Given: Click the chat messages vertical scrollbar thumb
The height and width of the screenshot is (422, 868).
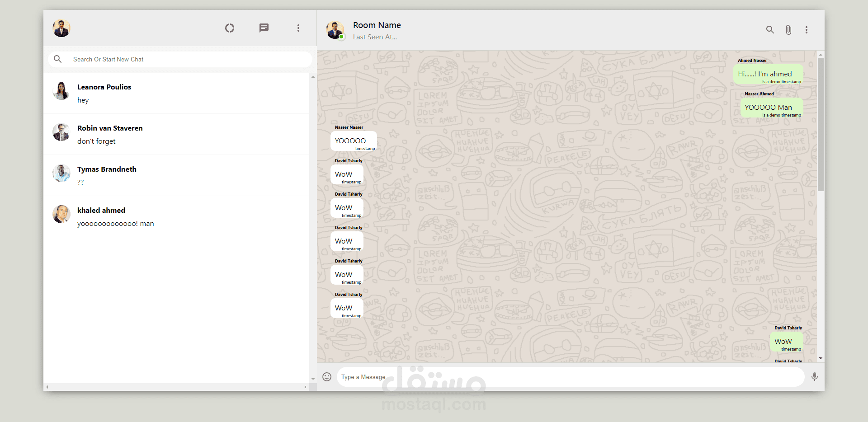Looking at the screenshot, I should pos(821,124).
